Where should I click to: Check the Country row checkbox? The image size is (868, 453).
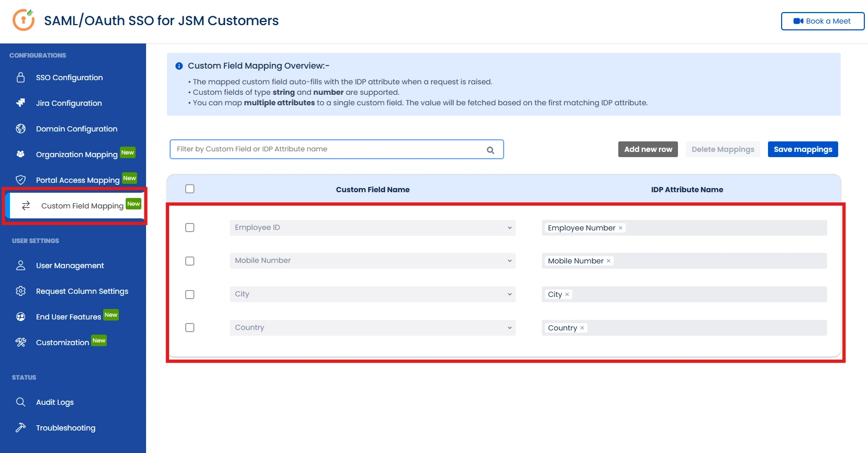pyautogui.click(x=190, y=328)
